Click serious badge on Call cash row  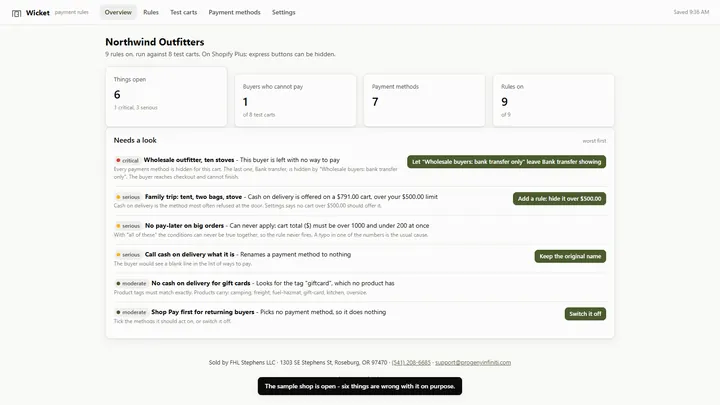[128, 254]
